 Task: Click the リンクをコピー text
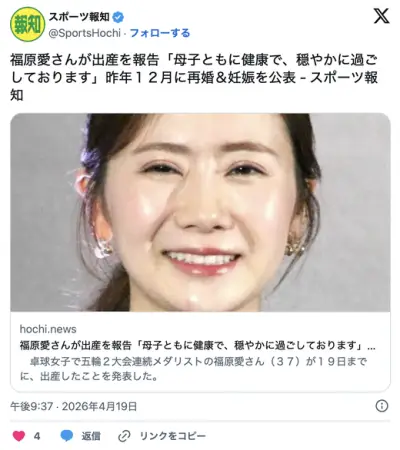[173, 436]
